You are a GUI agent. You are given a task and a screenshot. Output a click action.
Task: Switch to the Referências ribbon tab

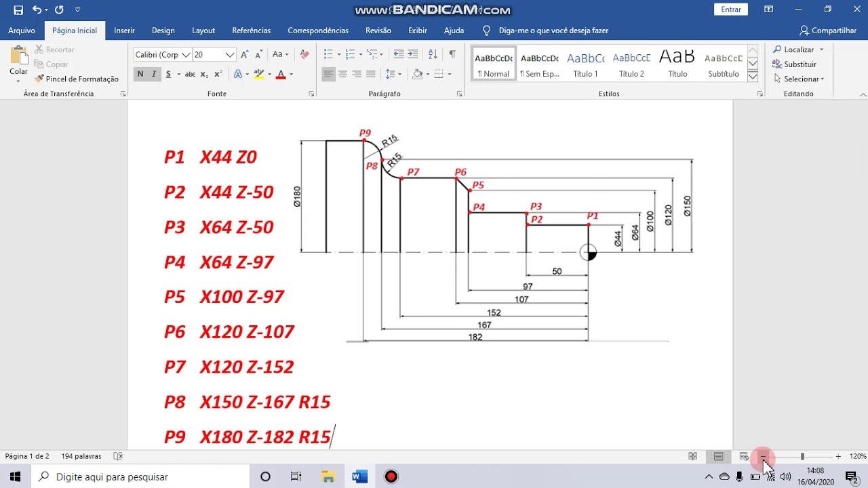(252, 30)
